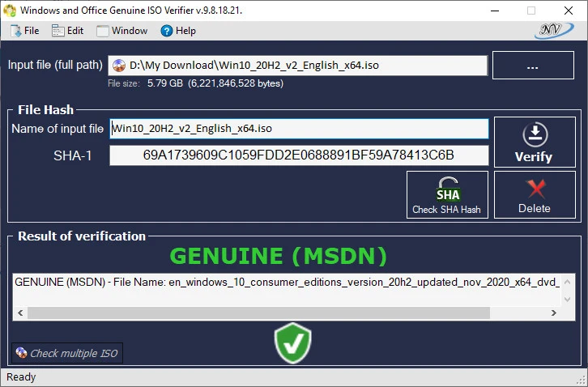Click the vertical scroll up arrow in results
This screenshot has height=387, width=588.
pos(567,282)
